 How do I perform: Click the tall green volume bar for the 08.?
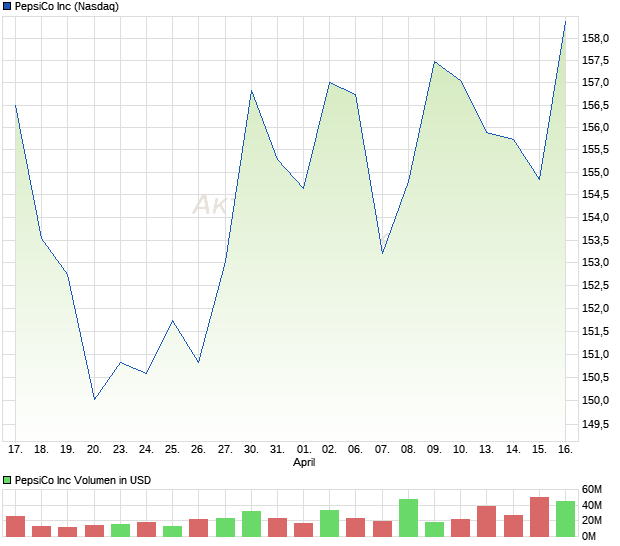408,518
